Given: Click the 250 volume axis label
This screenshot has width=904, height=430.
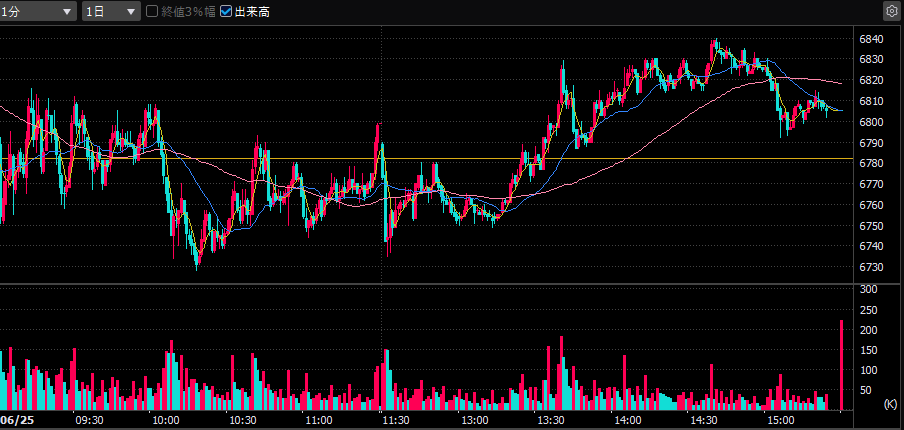Looking at the screenshot, I should [869, 310].
